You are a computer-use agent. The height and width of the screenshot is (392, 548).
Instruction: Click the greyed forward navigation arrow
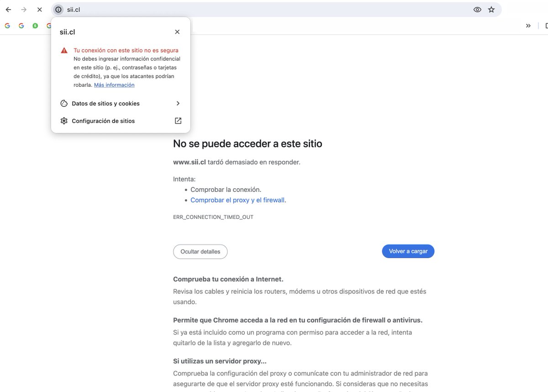point(24,10)
